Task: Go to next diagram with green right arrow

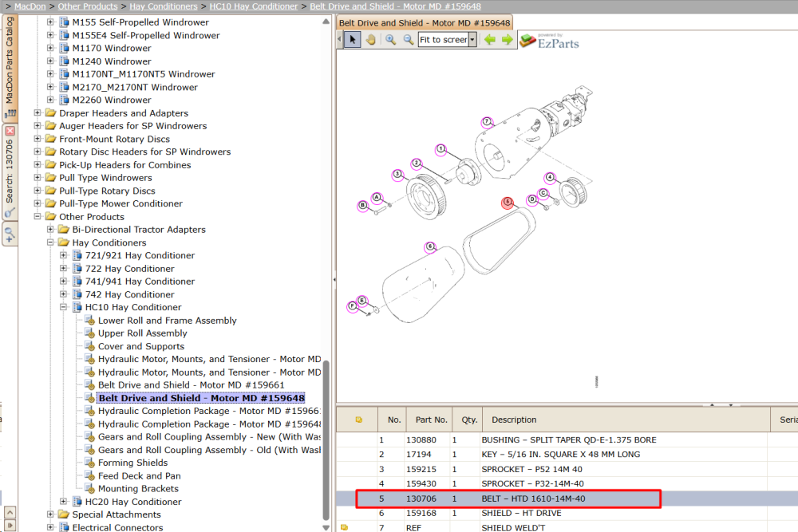Action: click(508, 40)
